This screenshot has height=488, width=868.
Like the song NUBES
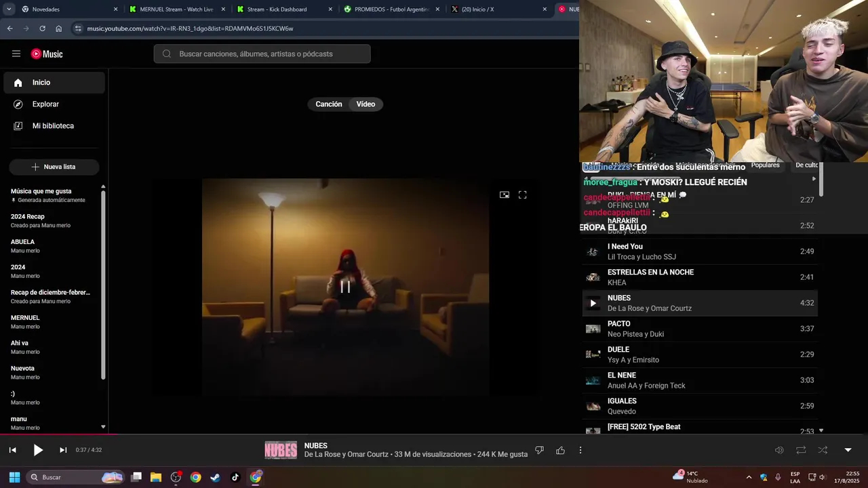(560, 450)
